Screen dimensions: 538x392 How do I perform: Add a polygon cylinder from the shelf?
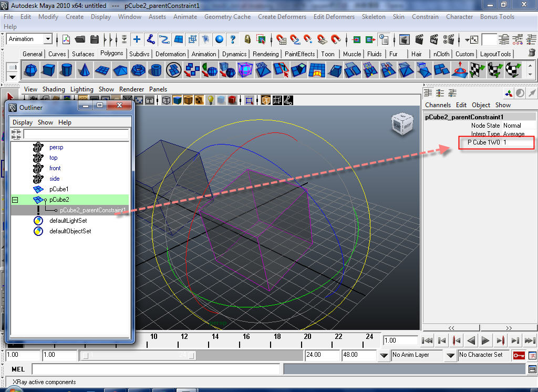click(x=66, y=70)
